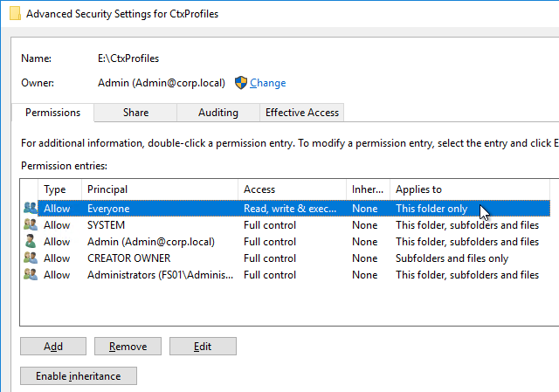Click the Edit button
Viewport: 559px width, 392px height.
coord(203,347)
